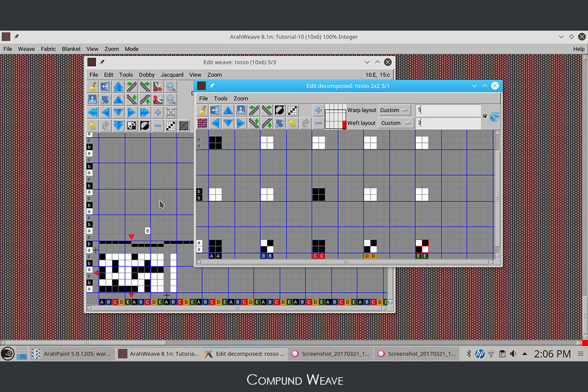This screenshot has width=588, height=392.
Task: Click the left arrow icon in Edit decomposed
Action: click(x=215, y=123)
